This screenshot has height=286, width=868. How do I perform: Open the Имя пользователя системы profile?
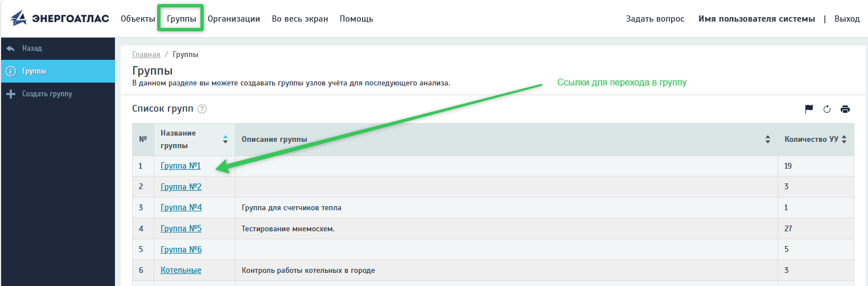click(x=756, y=19)
